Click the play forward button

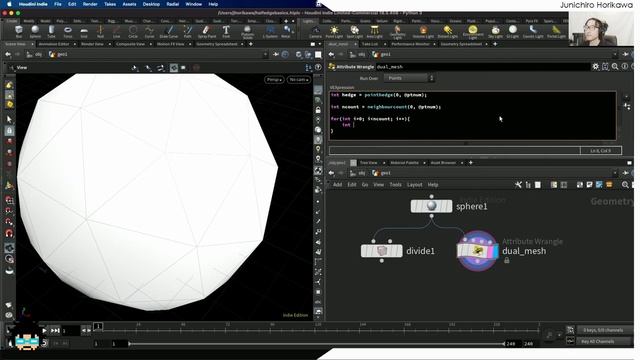coord(44,331)
